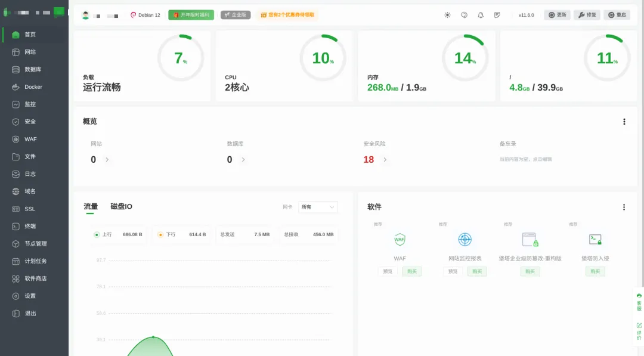This screenshot has height=356, width=644.
Task: Click the 开年限时福利 promotion button
Action: pos(191,15)
